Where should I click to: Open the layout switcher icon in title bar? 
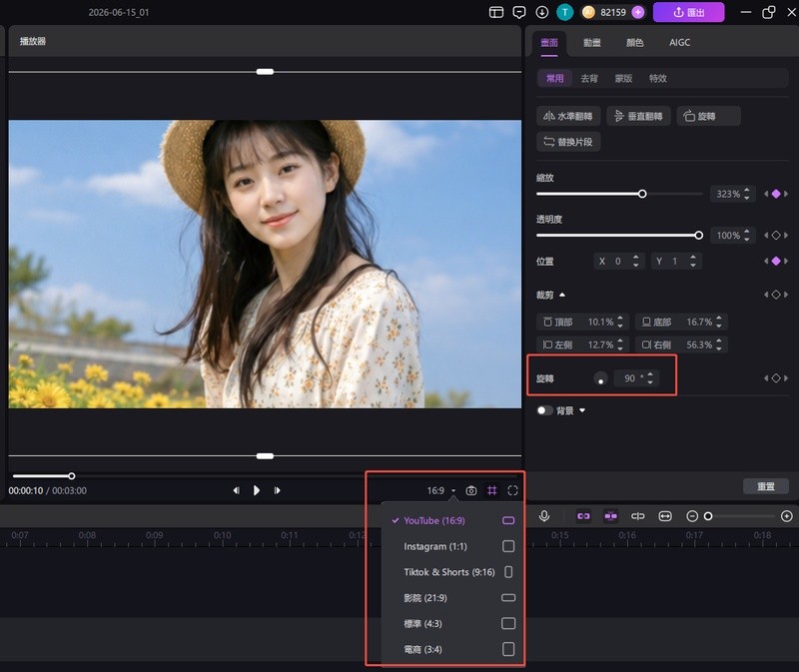(x=495, y=12)
